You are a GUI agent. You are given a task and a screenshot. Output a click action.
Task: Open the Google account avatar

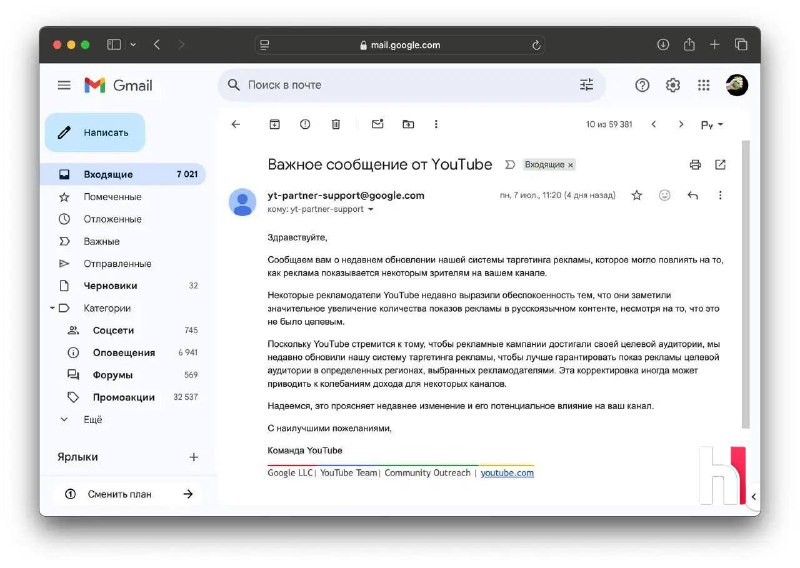coord(736,85)
